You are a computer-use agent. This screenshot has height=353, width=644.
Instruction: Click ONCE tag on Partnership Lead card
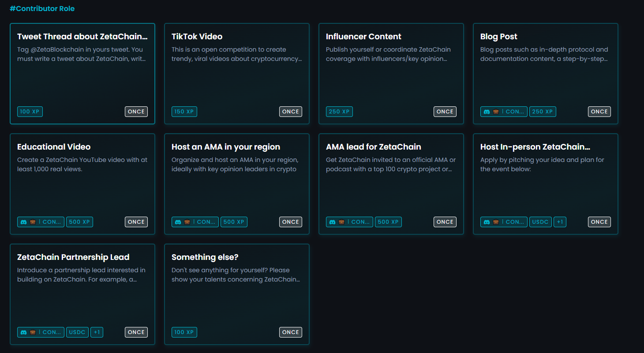(x=136, y=332)
